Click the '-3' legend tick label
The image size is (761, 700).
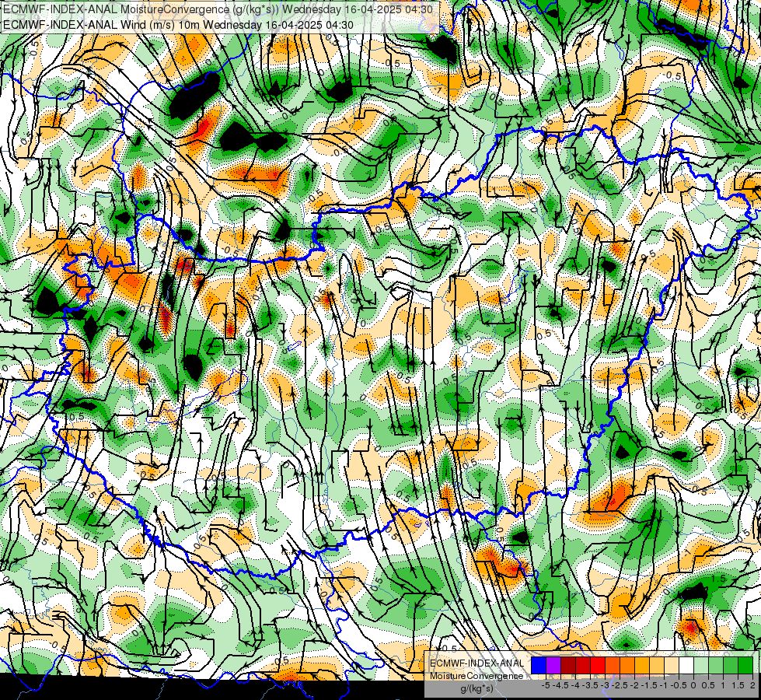pos(606,685)
